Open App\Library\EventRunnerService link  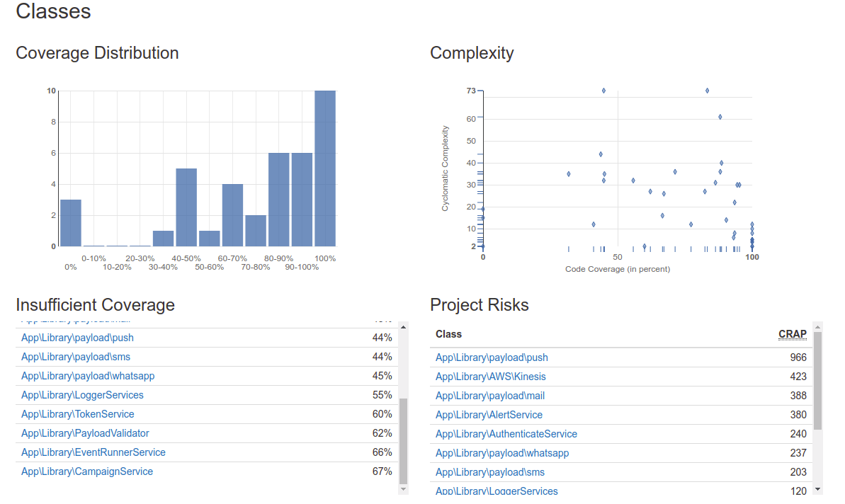coord(93,452)
